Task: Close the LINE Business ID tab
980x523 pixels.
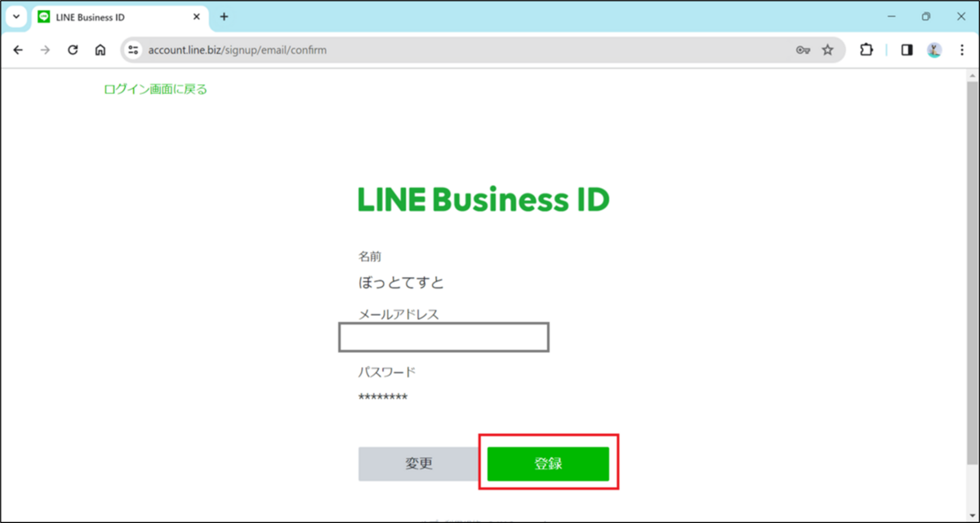Action: [x=196, y=17]
